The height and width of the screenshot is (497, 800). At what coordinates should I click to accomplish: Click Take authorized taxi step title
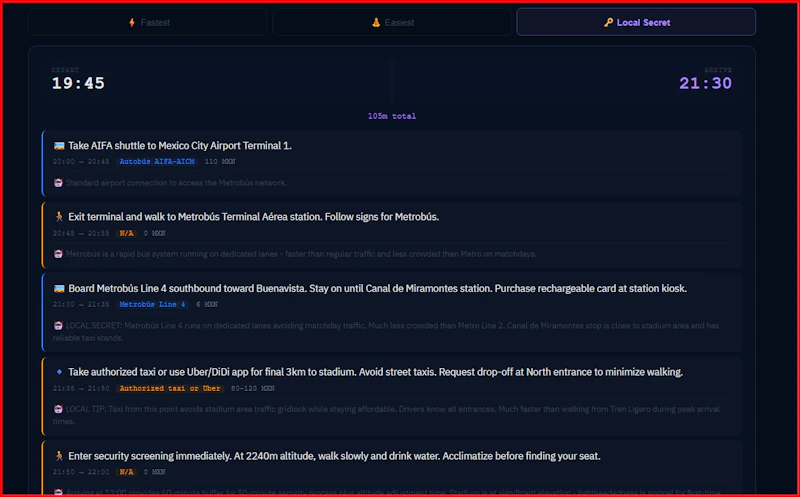coord(376,372)
